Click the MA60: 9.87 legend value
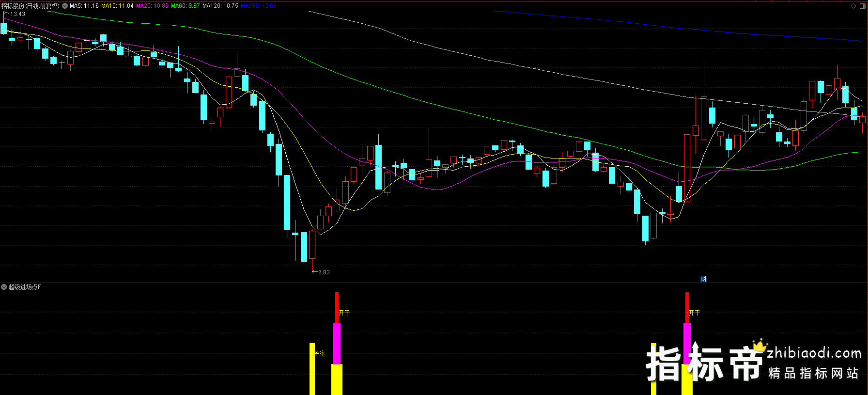 pos(185,6)
